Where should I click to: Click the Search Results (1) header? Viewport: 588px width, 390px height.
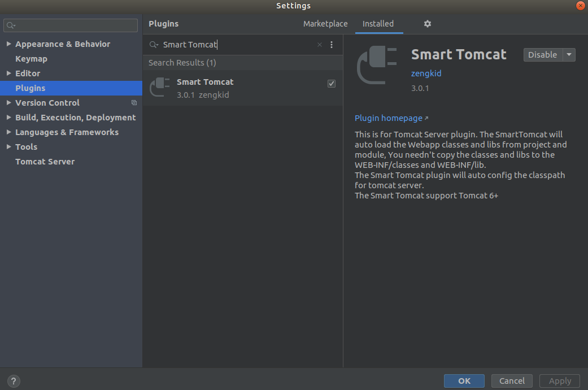tap(182, 63)
